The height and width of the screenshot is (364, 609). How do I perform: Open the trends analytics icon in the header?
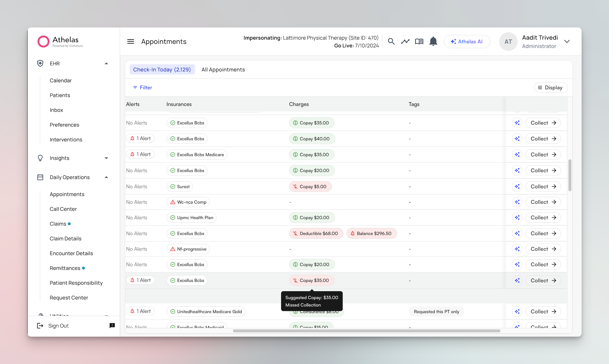[x=405, y=41]
